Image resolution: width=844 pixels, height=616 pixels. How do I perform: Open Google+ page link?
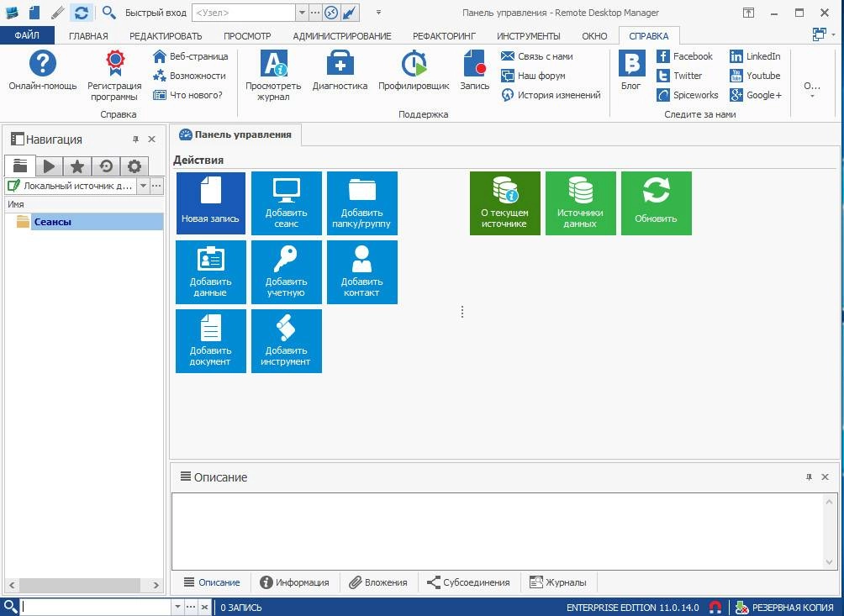756,95
